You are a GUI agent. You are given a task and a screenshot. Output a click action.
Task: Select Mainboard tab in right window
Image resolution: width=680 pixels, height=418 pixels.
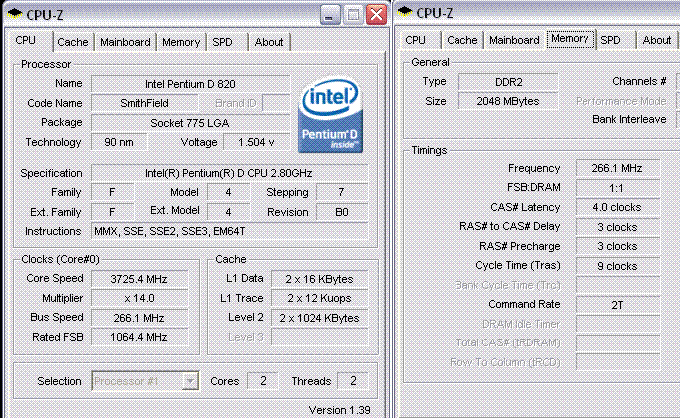tap(514, 40)
